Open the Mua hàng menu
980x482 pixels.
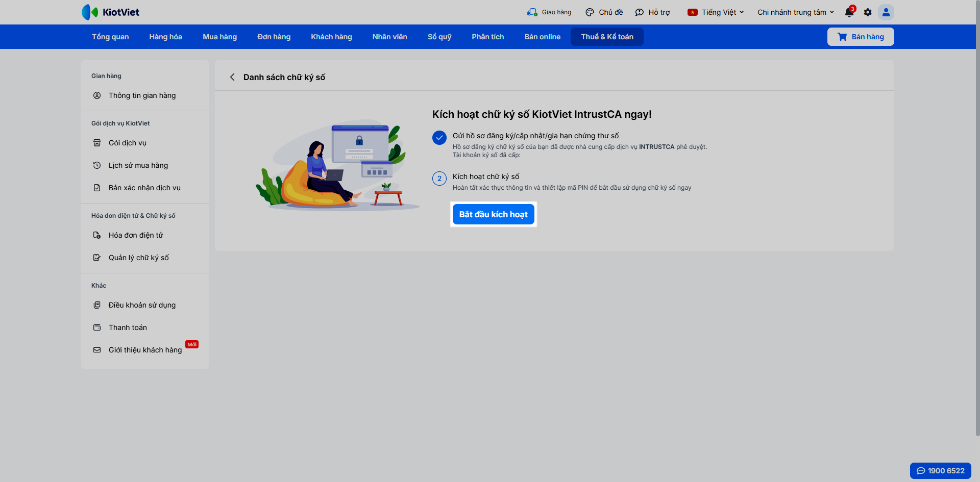tap(220, 37)
